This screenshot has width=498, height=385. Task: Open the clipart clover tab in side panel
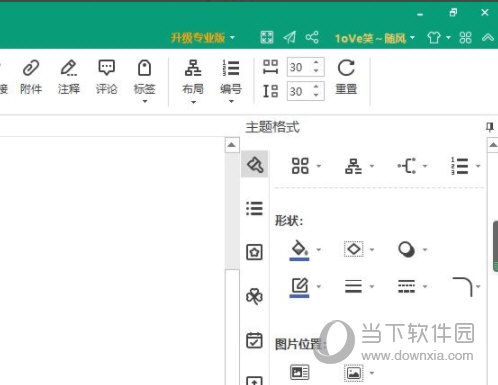[254, 296]
